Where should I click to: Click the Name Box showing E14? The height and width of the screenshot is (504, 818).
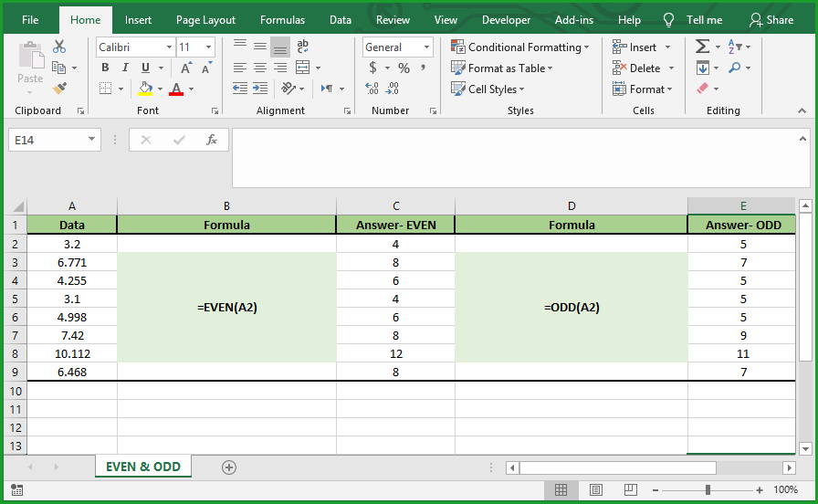pos(47,140)
